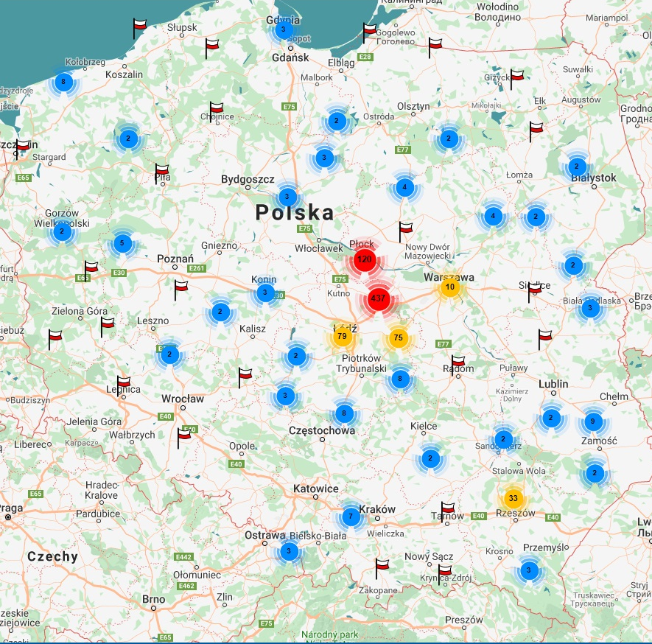This screenshot has width=652, height=644.
Task: Click the red 437 cluster marker
Action: pos(378,298)
